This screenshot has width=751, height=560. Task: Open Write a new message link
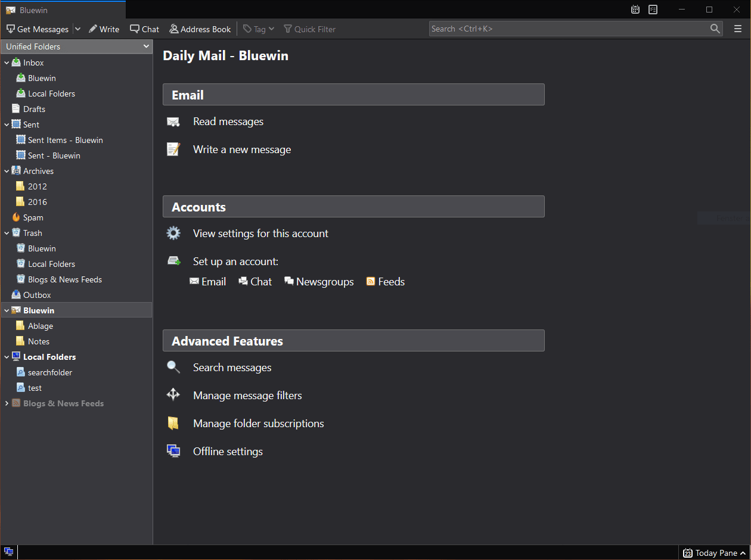tap(241, 150)
